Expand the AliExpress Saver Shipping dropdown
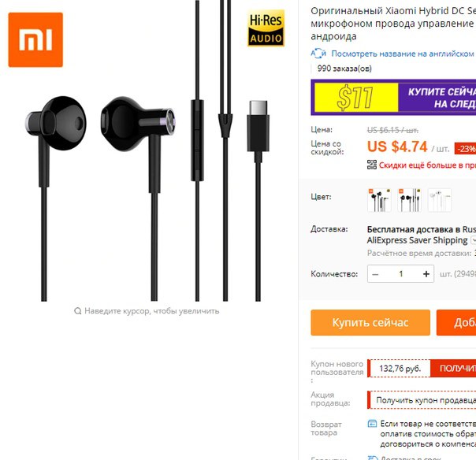The height and width of the screenshot is (460, 476). 474,240
